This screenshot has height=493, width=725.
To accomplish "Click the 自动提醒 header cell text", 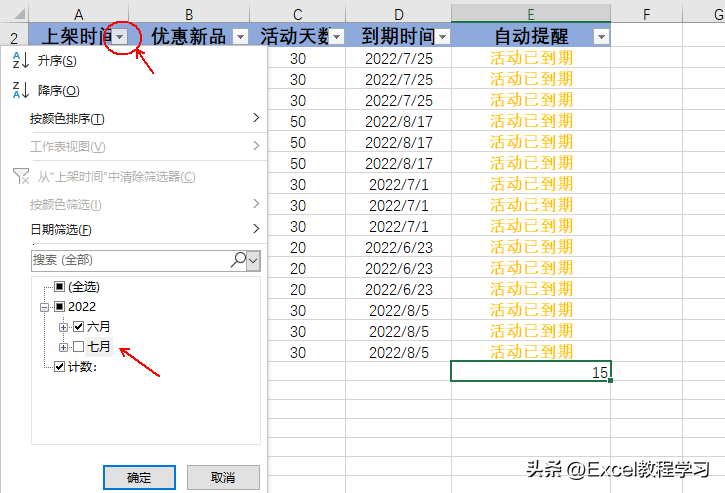I will click(x=531, y=36).
